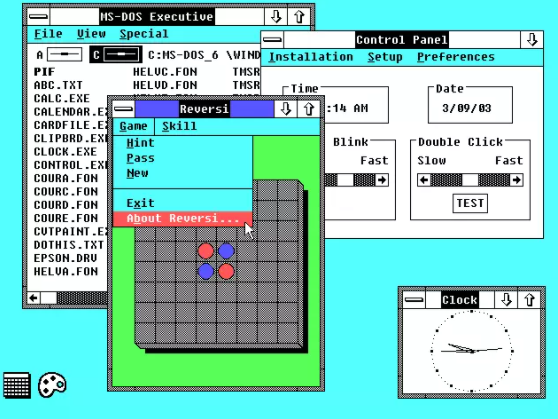Open View menu in MS-DOS Executive

point(91,34)
